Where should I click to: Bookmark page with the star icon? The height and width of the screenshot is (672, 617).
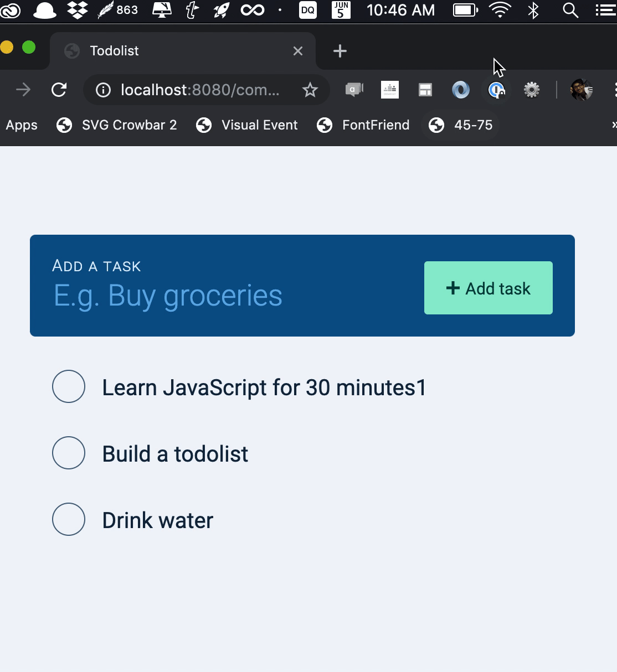coord(310,90)
